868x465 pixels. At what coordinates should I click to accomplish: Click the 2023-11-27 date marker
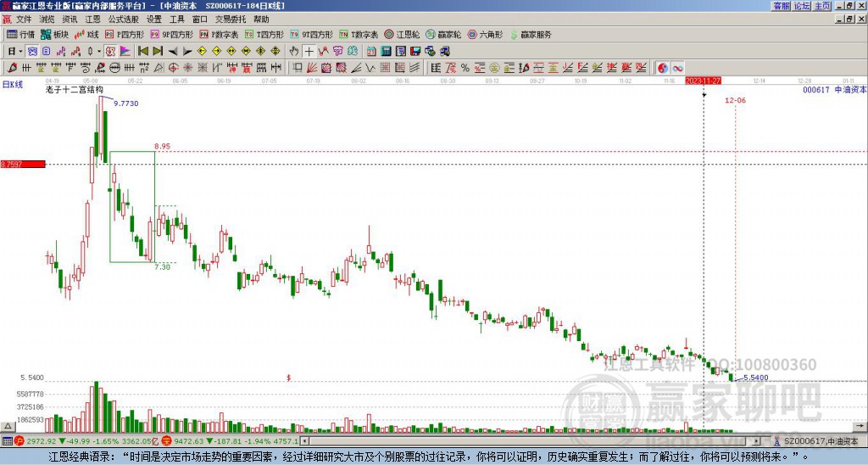[x=703, y=81]
